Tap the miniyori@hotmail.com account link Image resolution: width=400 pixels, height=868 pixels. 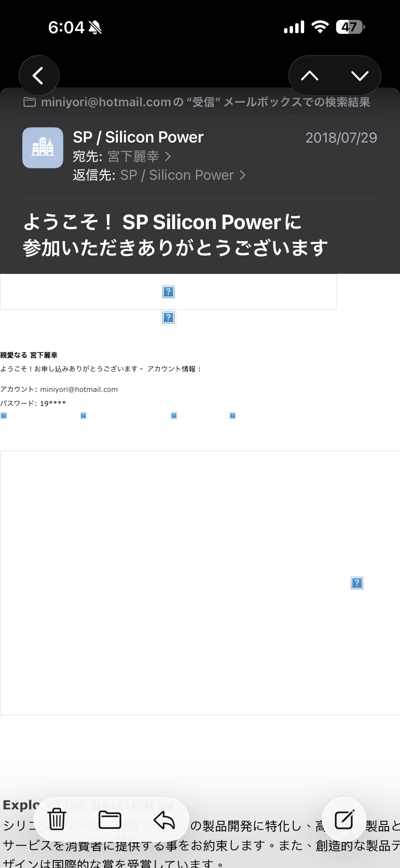coord(79,390)
